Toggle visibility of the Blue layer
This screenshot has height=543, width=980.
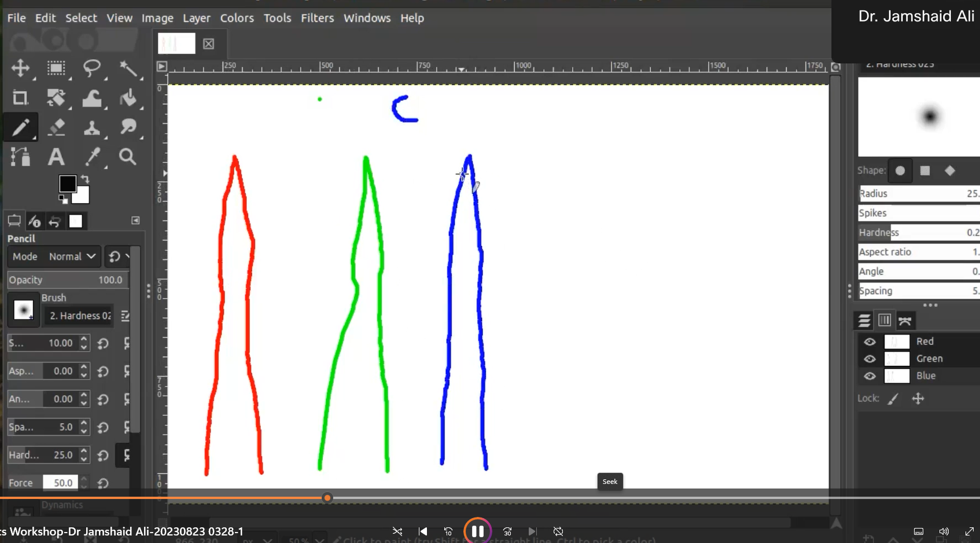click(870, 376)
